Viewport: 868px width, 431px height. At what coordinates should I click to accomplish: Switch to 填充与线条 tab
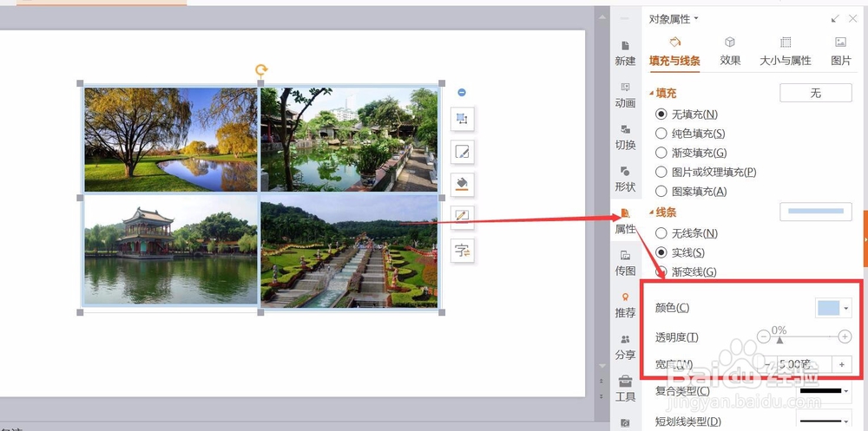pos(674,52)
